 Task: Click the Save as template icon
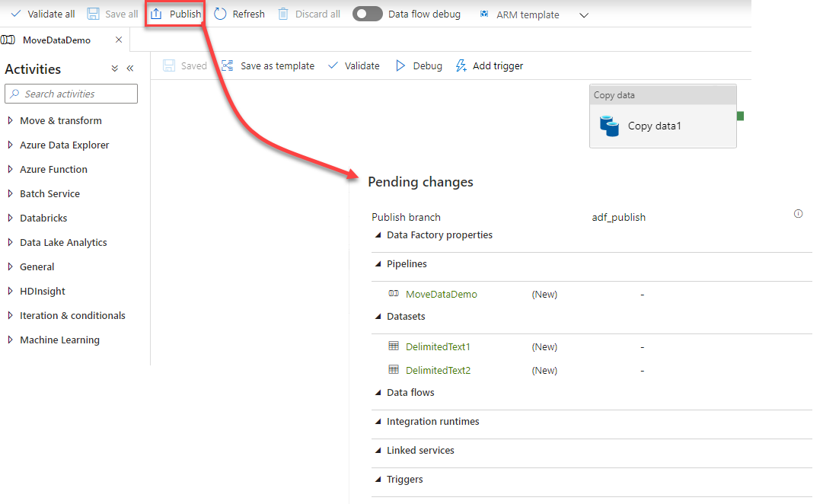point(227,66)
